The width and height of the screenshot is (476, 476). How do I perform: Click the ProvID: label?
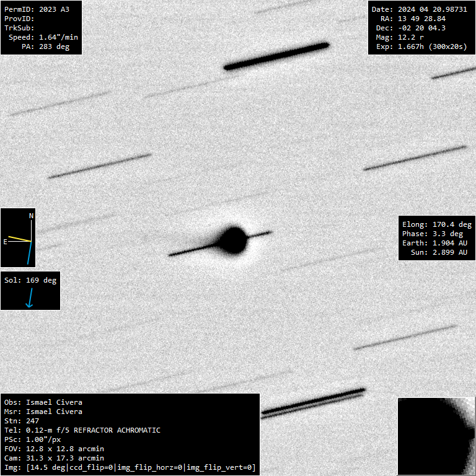coord(19,19)
